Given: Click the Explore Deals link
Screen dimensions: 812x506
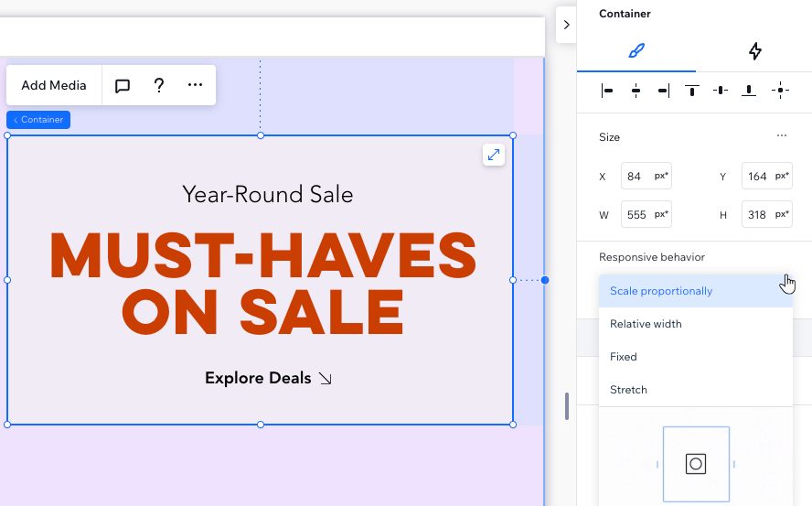Looking at the screenshot, I should (268, 378).
